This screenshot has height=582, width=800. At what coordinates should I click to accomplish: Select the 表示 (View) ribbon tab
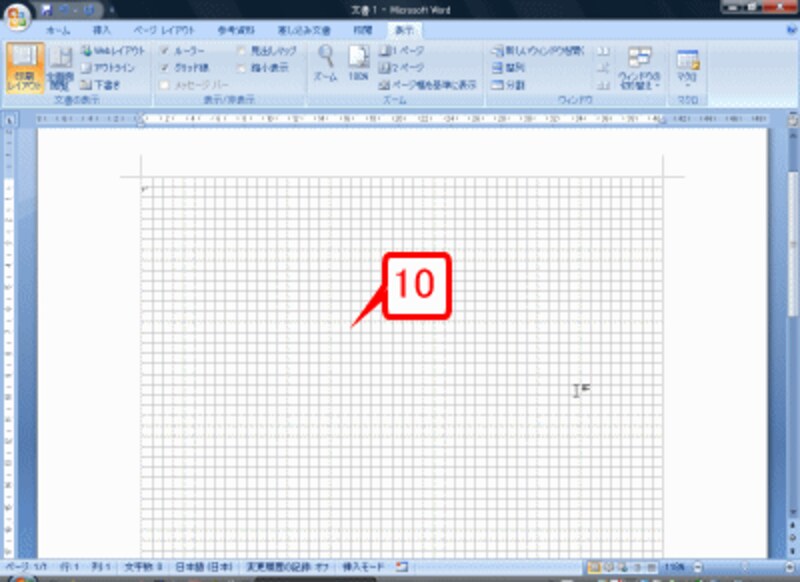[404, 31]
